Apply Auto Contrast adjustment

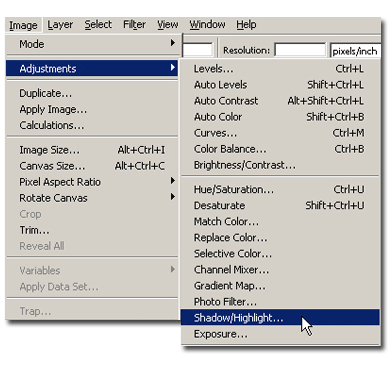coord(280,101)
